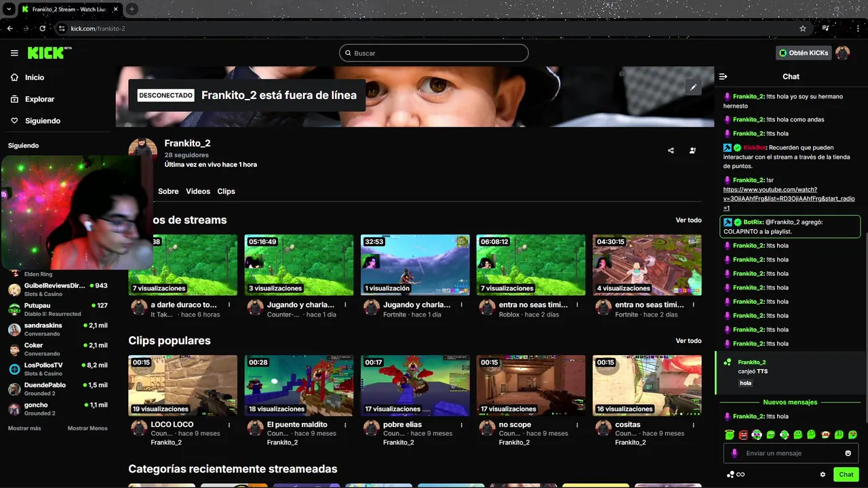The height and width of the screenshot is (488, 868).
Task: Open options for El puente maldito clip
Action: coord(345,425)
